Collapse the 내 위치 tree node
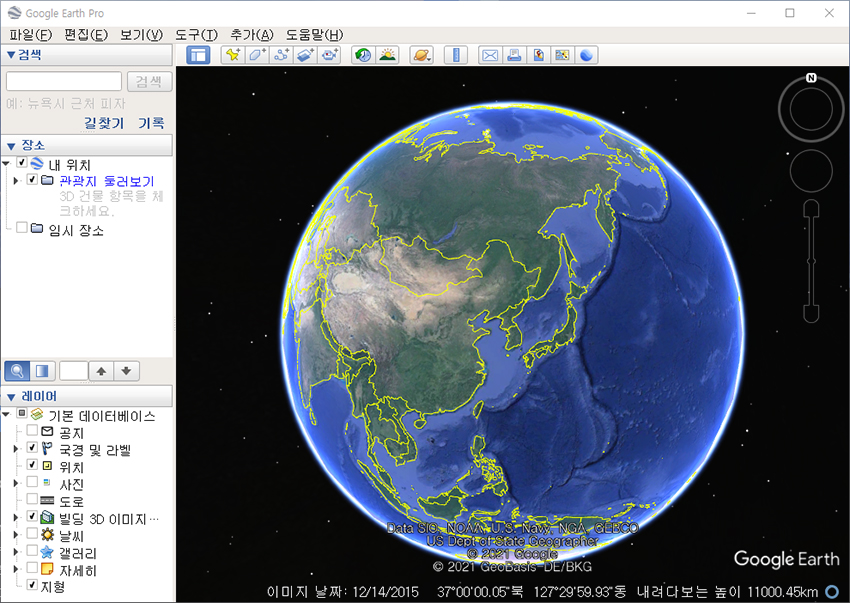The width and height of the screenshot is (850, 603). click(7, 163)
